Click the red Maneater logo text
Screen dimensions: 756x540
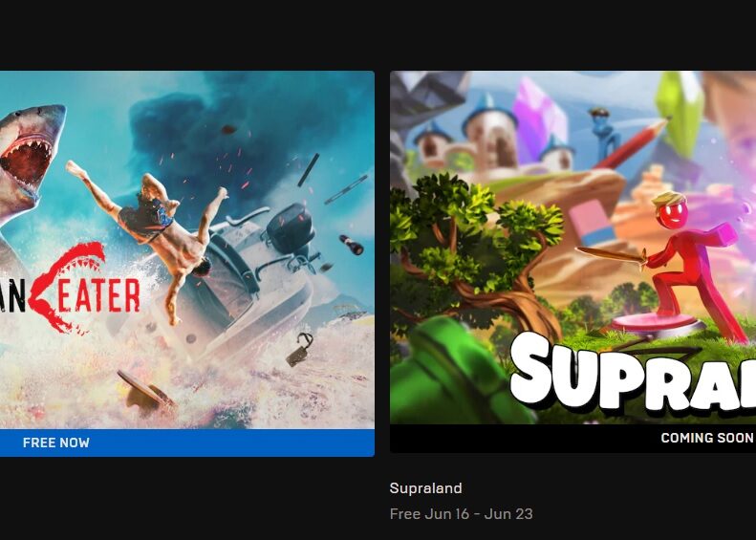click(70, 290)
